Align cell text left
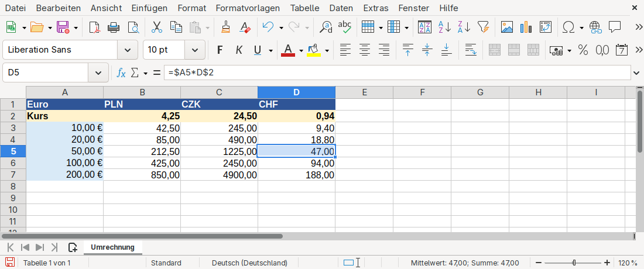The width and height of the screenshot is (644, 269). pyautogui.click(x=346, y=50)
